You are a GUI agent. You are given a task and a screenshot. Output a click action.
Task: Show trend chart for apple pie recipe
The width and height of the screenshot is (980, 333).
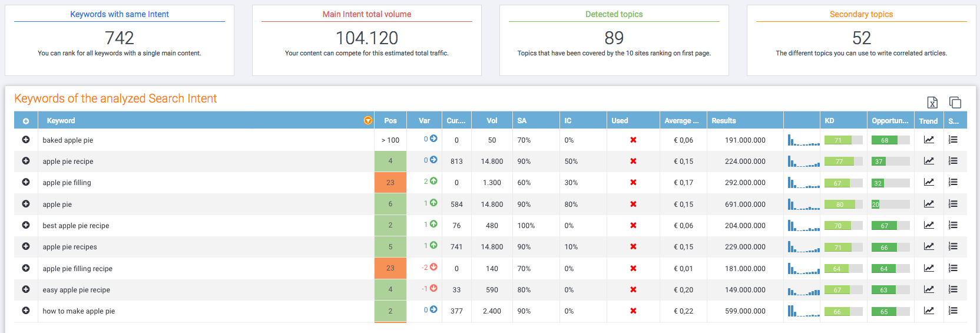coord(929,161)
